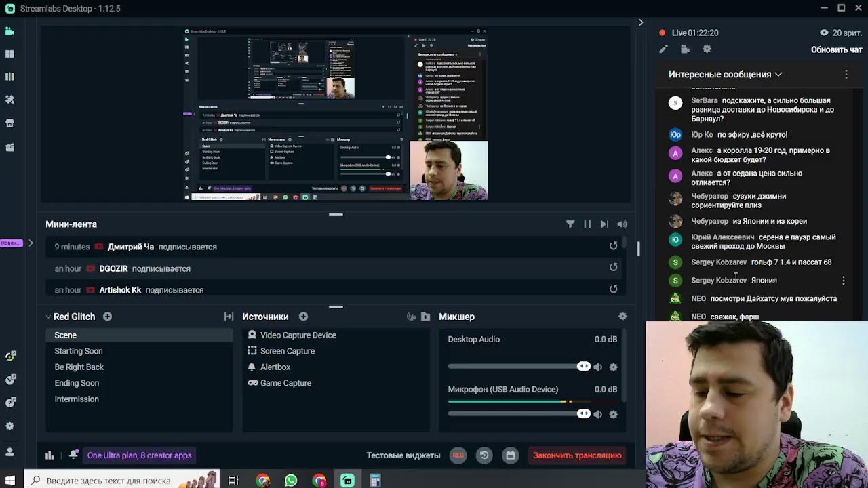Open chat settings gear icon
868x488 pixels.
707,49
